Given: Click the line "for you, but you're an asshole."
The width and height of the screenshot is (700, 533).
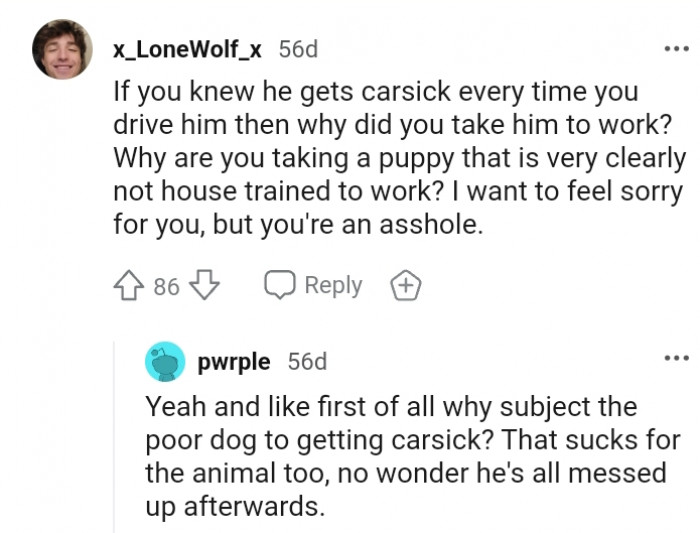Looking at the screenshot, I should coord(298,224).
